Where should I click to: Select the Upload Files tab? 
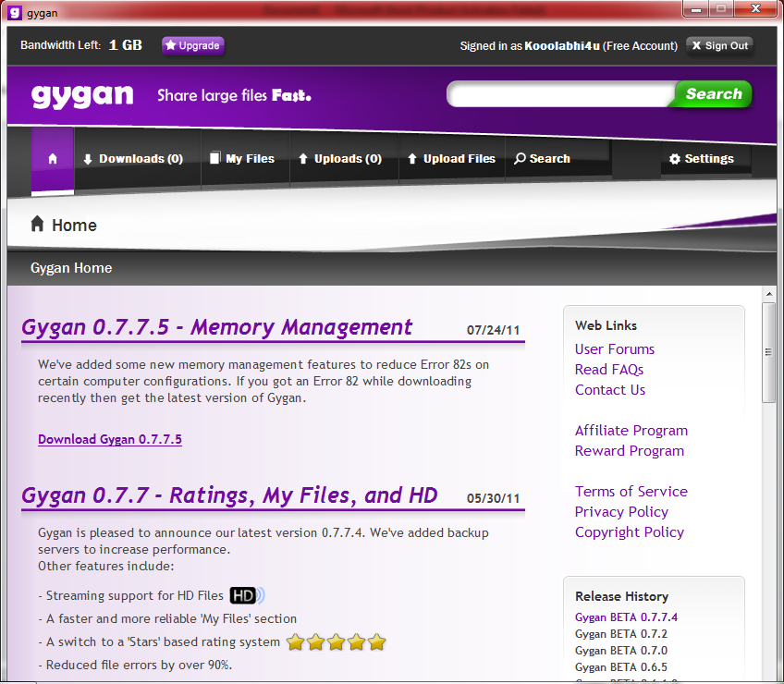tap(450, 159)
